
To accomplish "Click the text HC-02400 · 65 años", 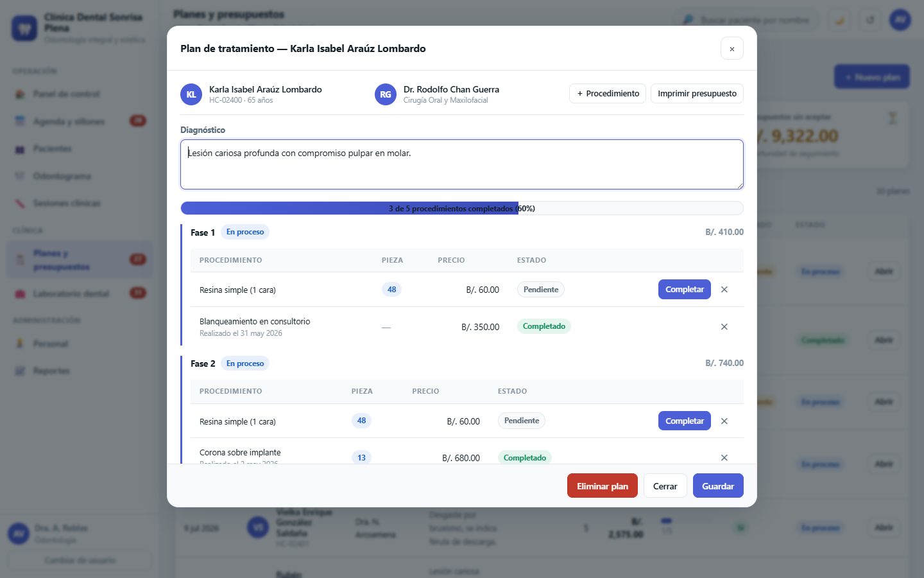I will coord(241,100).
